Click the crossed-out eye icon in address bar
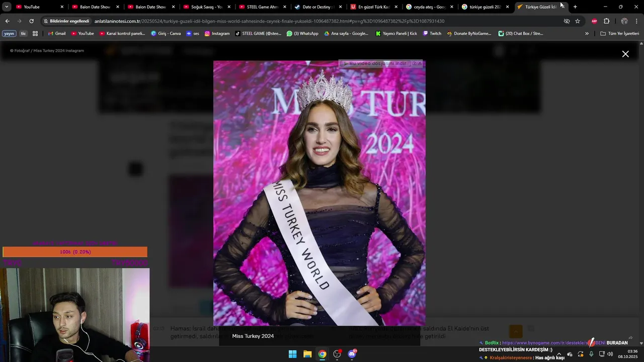 (567, 21)
